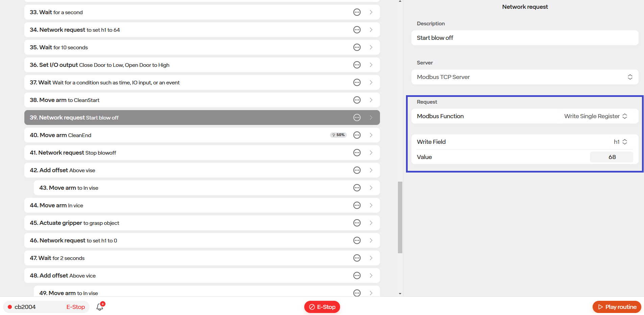Open options menu for step 33 Wait
Viewport: 644px width, 315px height.
(357, 12)
